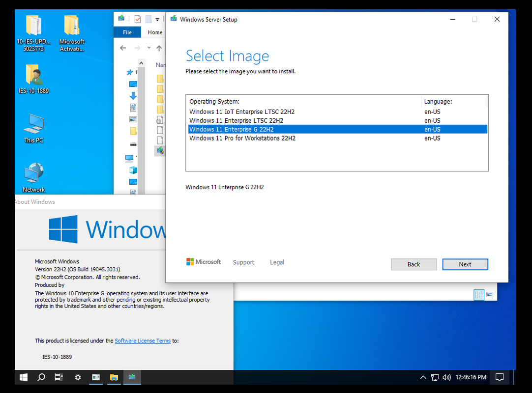Click the Windows Server Setup title icon
This screenshot has height=393, width=532.
[174, 19]
